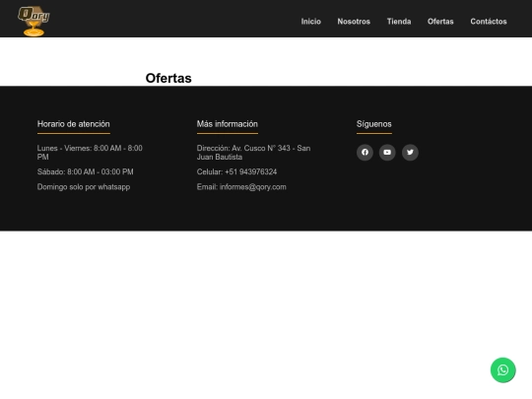Open the floating WhatsApp chat button
This screenshot has height=399, width=532.
(x=502, y=369)
